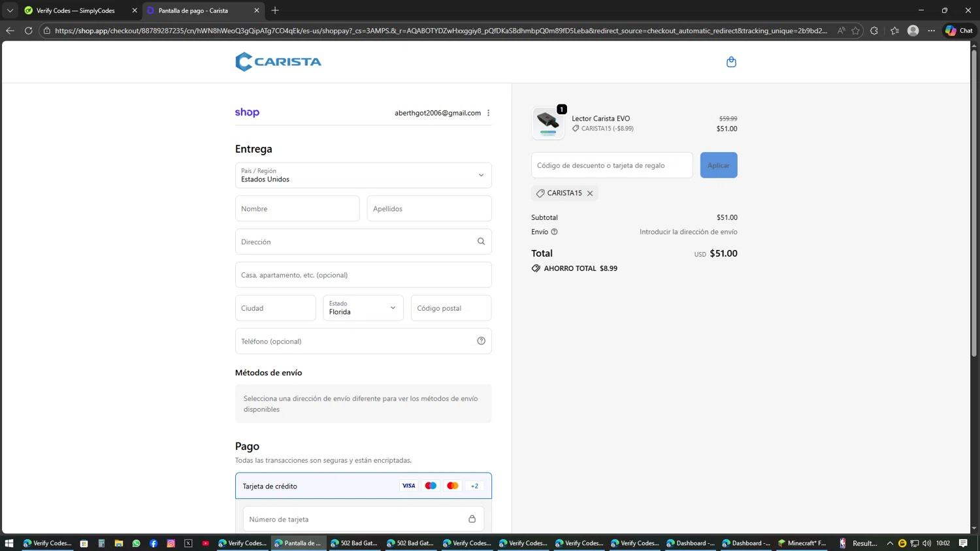Click the page vertical scrollbar
Image resolution: width=980 pixels, height=551 pixels.
pos(974,202)
